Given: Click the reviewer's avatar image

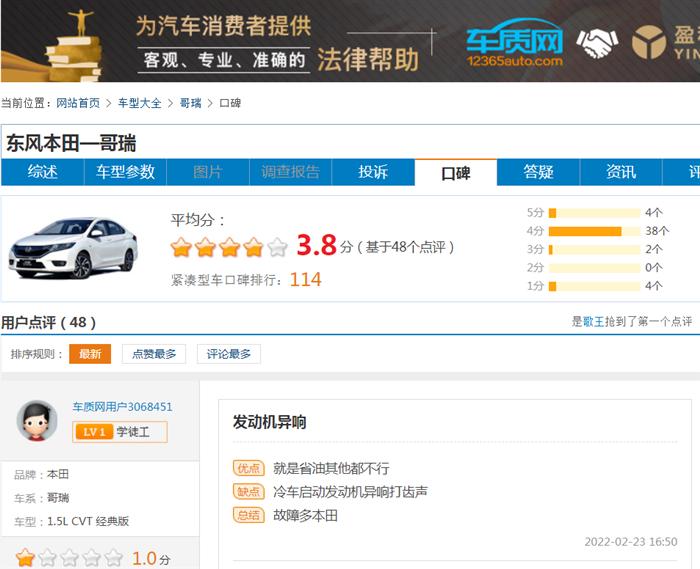Looking at the screenshot, I should tap(37, 420).
